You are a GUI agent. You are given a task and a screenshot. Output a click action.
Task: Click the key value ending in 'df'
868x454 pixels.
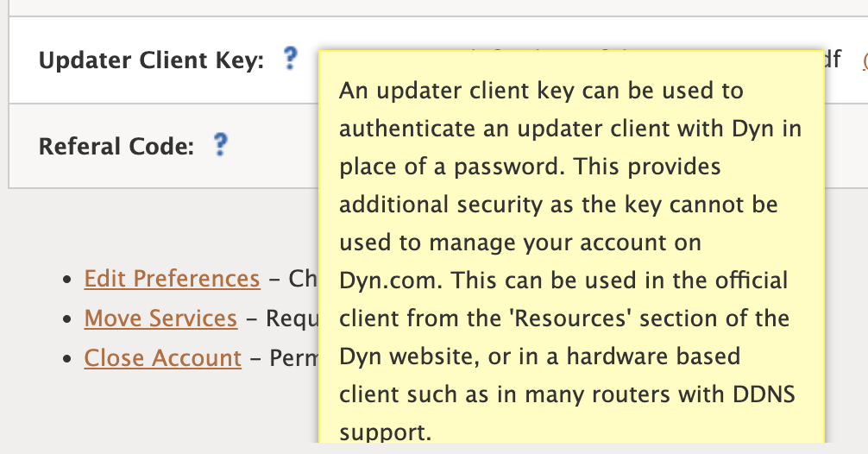(833, 60)
